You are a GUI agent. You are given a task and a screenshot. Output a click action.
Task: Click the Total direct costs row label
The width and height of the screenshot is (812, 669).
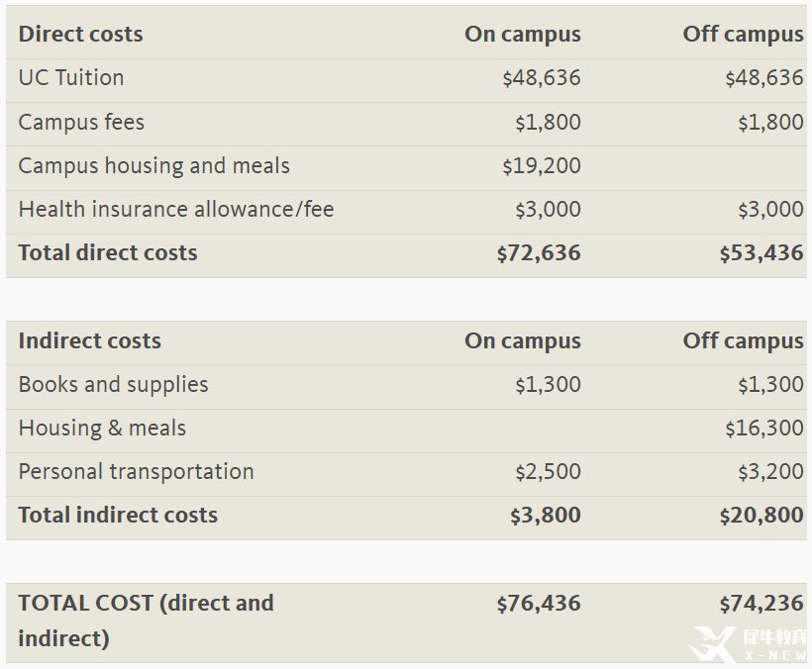pos(108,252)
